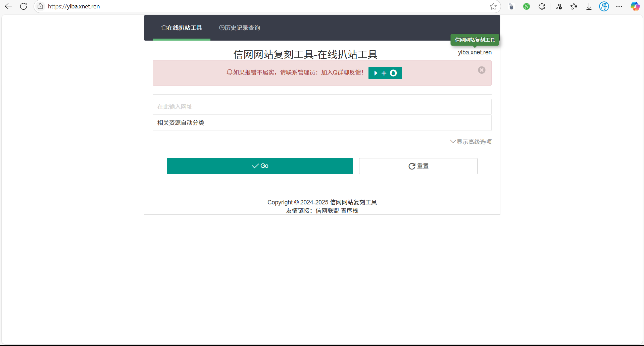Click the clock icon beside 历史记录查询
The width and height of the screenshot is (644, 346).
[x=221, y=28]
